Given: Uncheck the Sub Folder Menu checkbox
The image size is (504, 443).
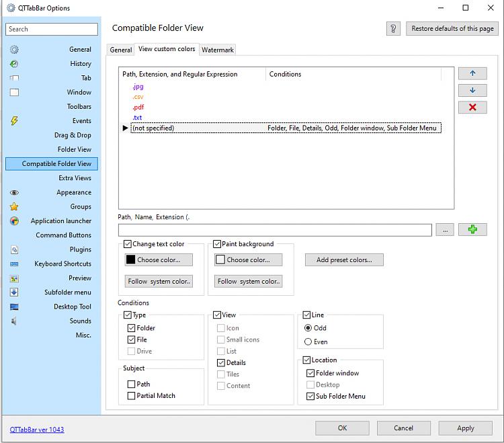Looking at the screenshot, I should click(x=310, y=397).
